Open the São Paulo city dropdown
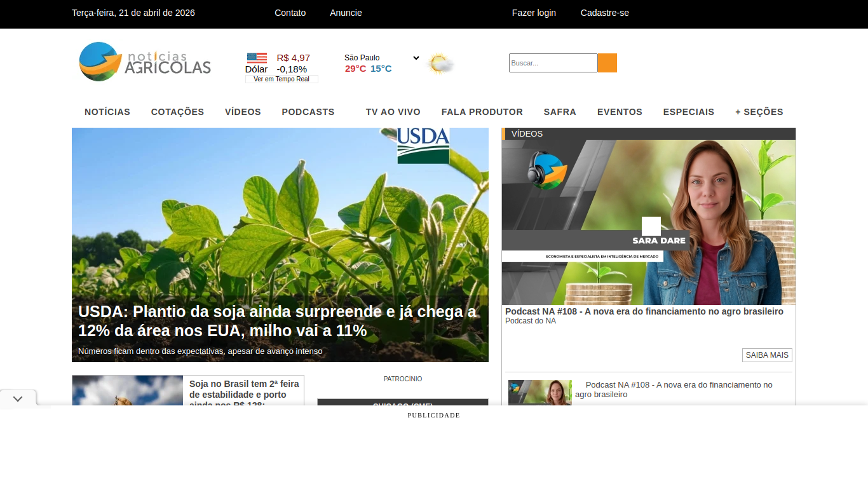This screenshot has width=868, height=488. (382, 58)
